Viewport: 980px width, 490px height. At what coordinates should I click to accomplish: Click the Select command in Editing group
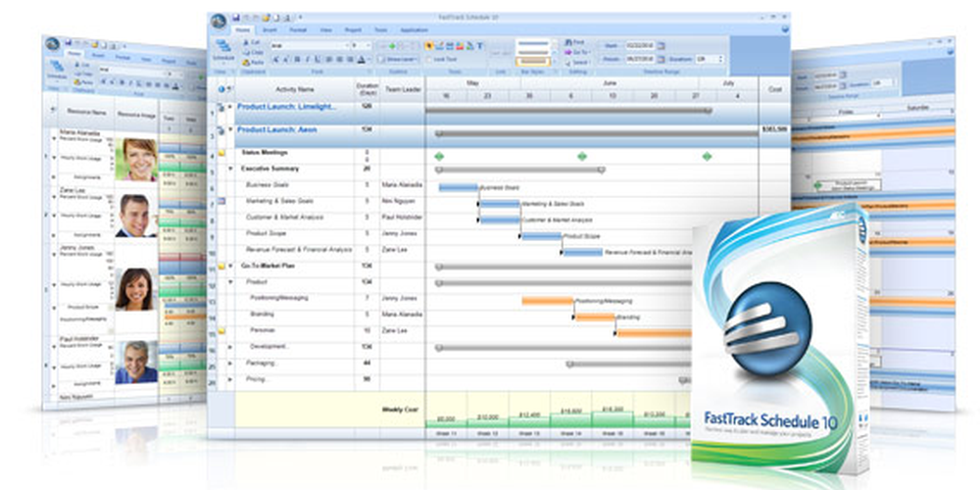[x=577, y=63]
